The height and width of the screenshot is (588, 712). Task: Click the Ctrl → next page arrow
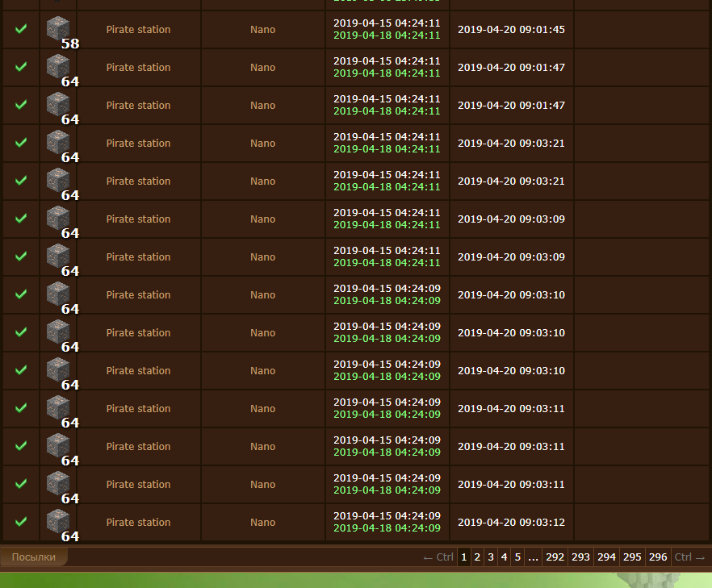pos(690,557)
